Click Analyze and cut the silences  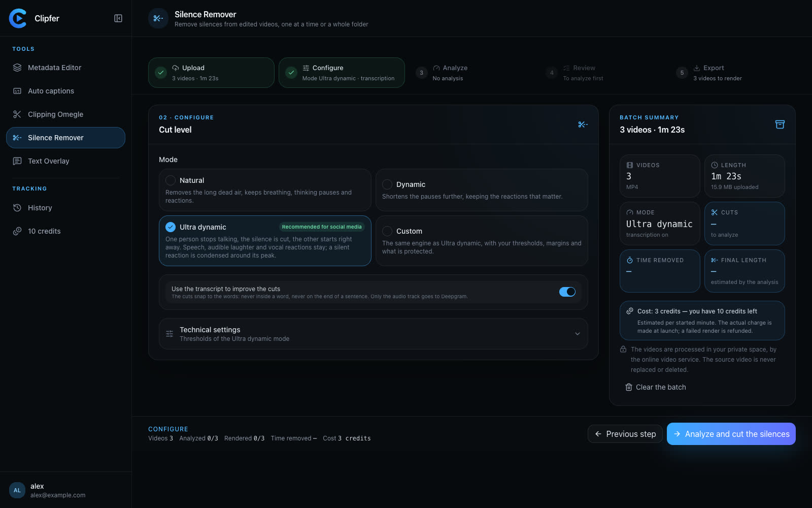[x=731, y=434]
